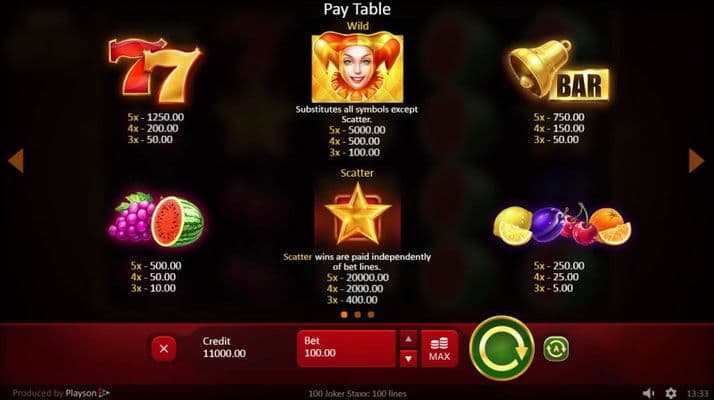Increase the bet with up arrow

click(408, 339)
